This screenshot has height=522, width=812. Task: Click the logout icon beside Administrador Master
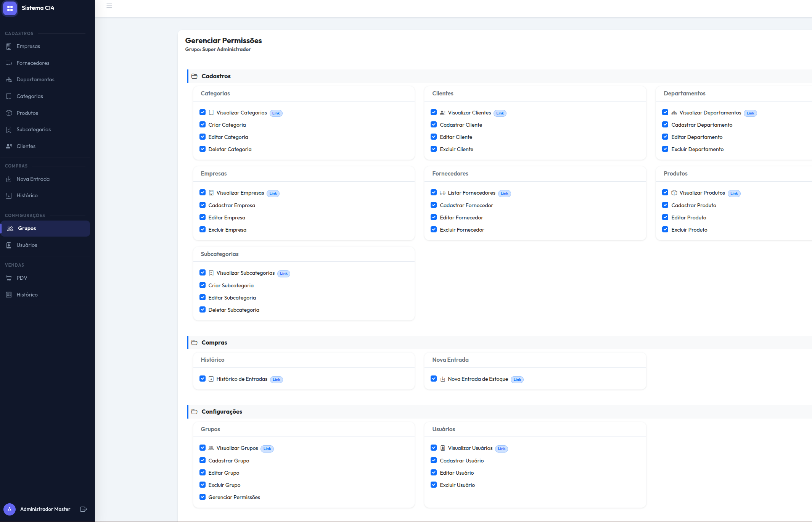point(84,509)
